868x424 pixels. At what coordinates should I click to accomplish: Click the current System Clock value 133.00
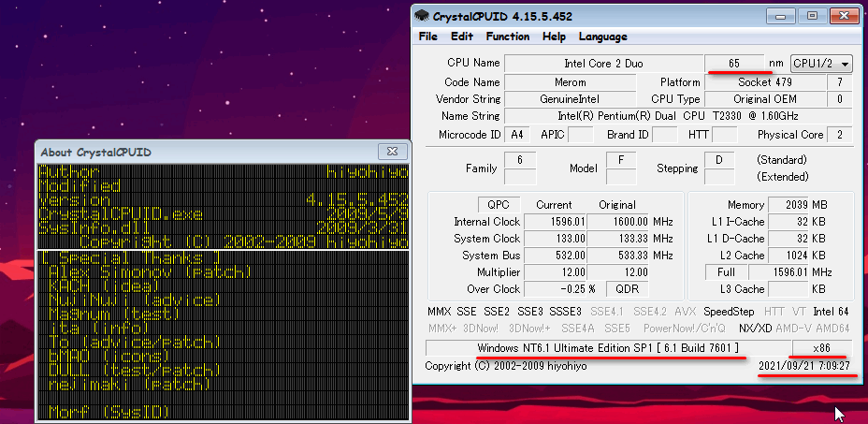555,239
